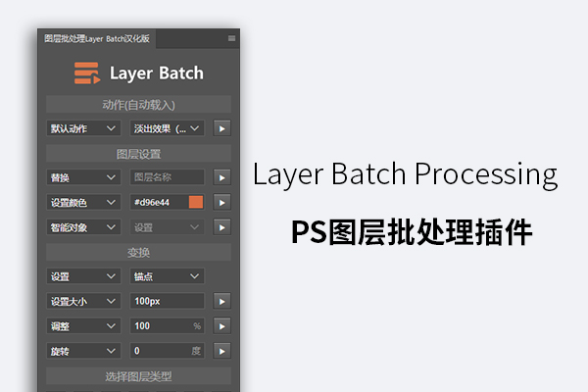This screenshot has width=588, height=392.
Task: Click the 变换 section header
Action: point(138,252)
